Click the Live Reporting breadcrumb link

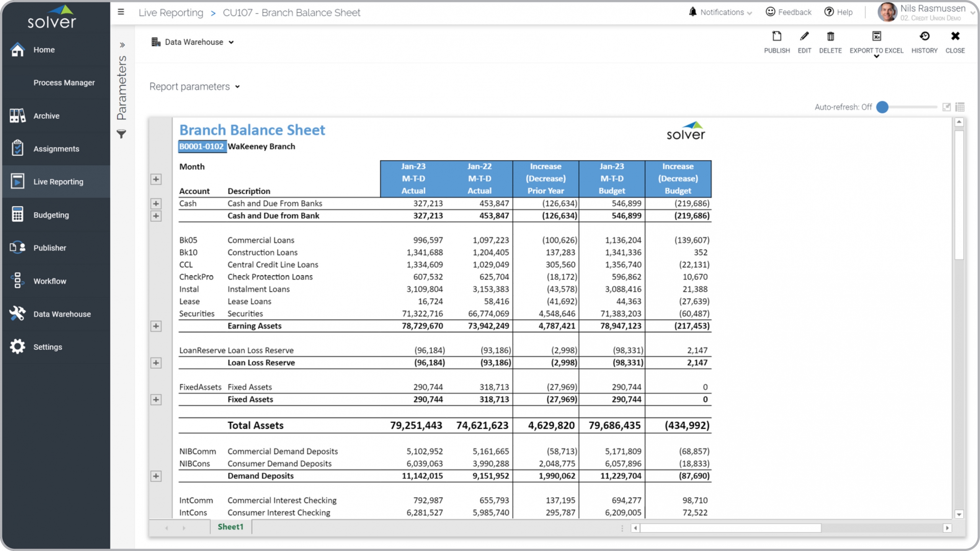[171, 13]
